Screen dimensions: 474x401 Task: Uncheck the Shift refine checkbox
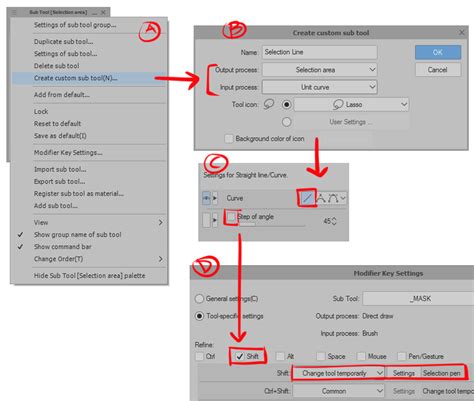pos(240,356)
